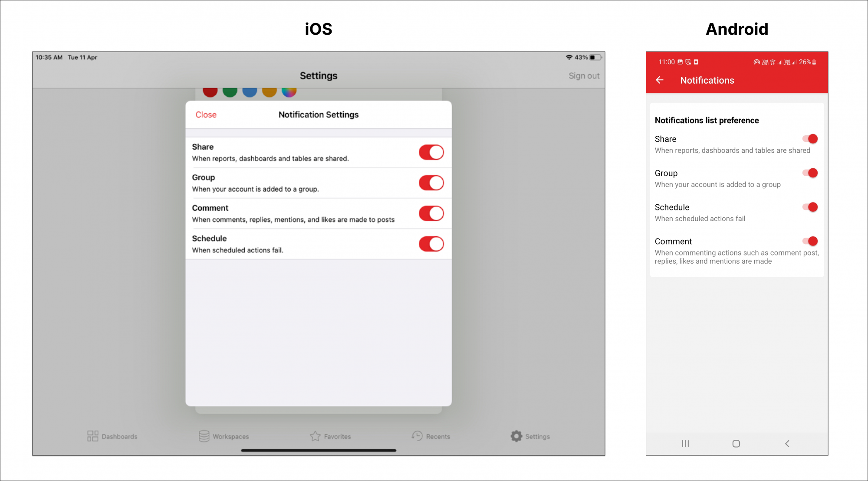Toggle iOS Comment notifications off
The height and width of the screenshot is (481, 868).
[431, 213]
